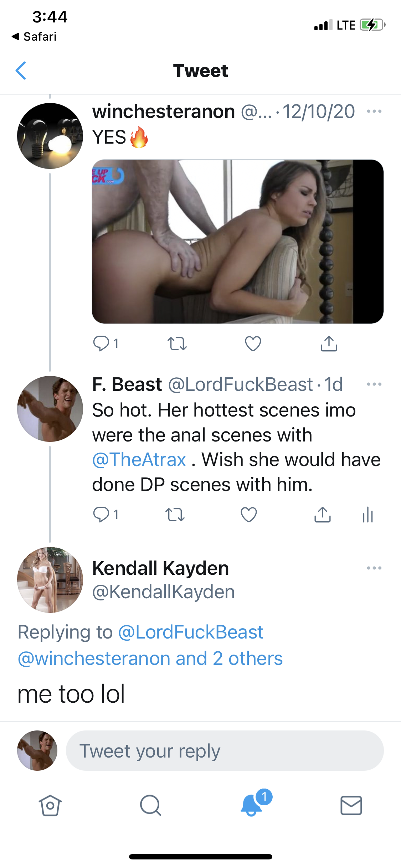
Task: Tap the "Tweet your reply" field
Action: 225,751
